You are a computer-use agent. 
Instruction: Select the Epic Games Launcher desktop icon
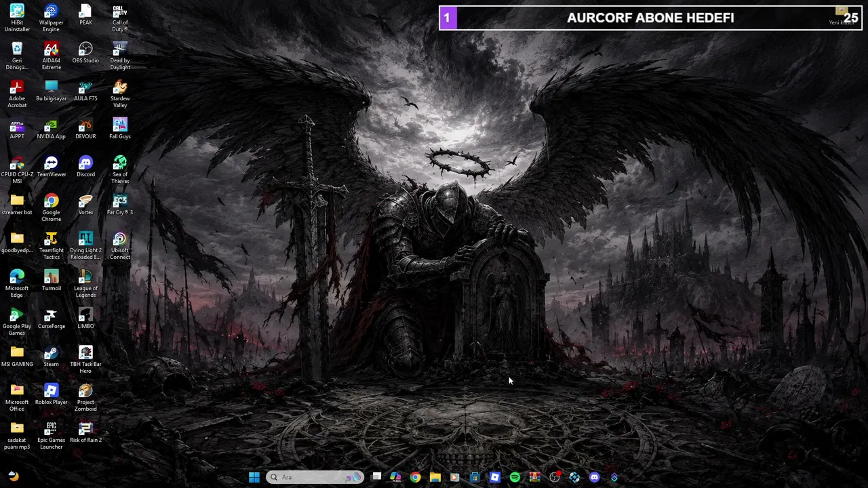[x=52, y=436]
